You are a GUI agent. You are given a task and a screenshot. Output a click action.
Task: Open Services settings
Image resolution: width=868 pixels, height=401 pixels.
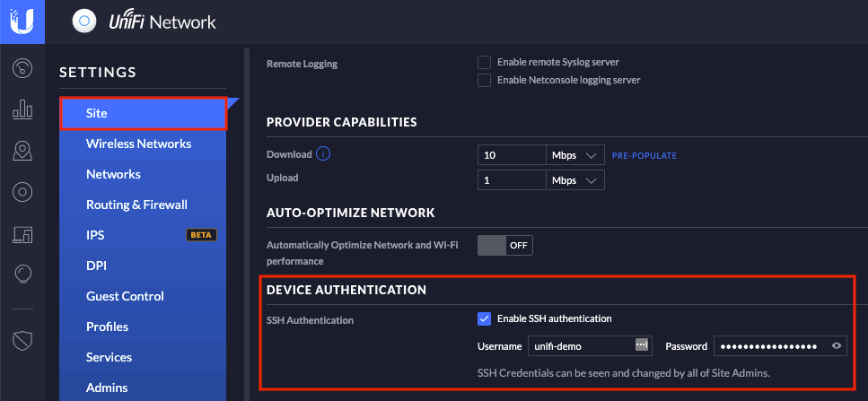click(x=144, y=357)
